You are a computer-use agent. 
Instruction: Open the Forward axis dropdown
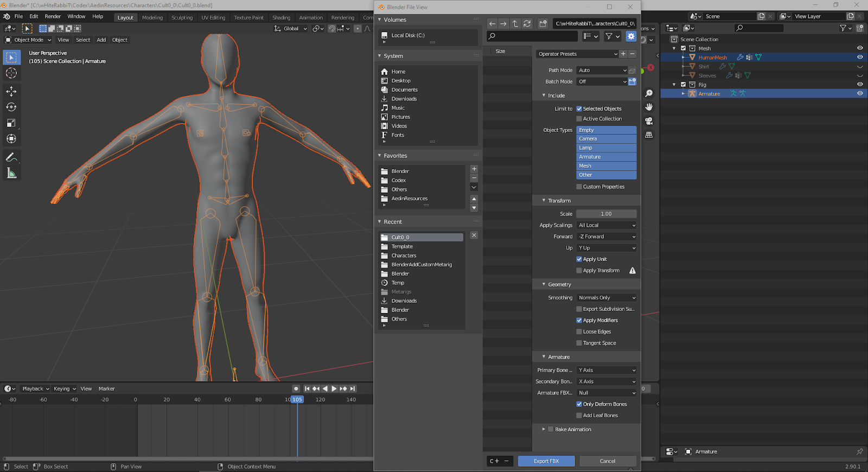point(607,237)
